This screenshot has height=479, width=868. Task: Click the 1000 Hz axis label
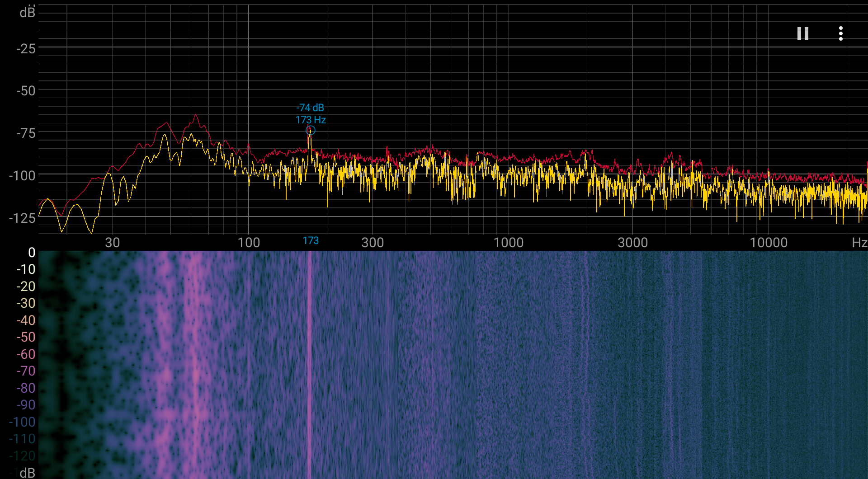(x=508, y=243)
